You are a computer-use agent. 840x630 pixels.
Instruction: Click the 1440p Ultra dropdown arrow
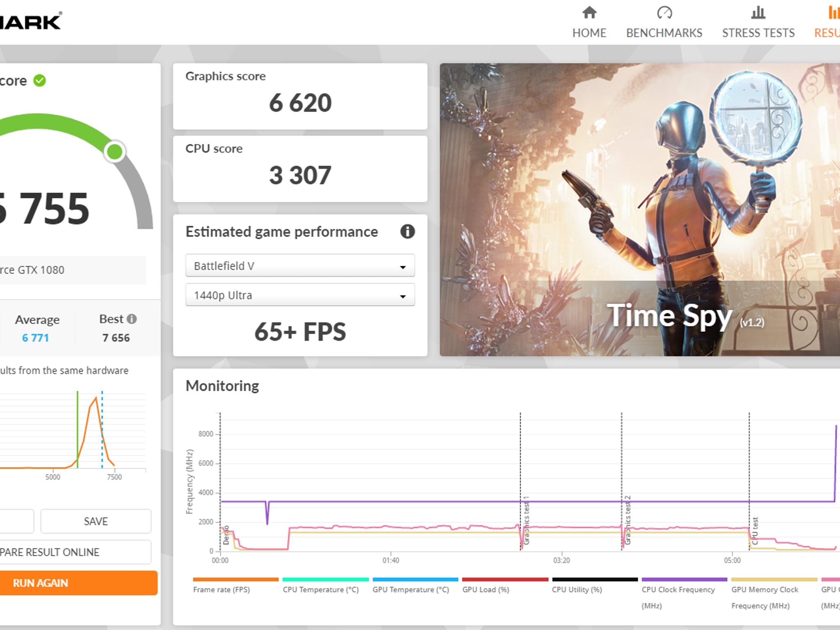403,296
